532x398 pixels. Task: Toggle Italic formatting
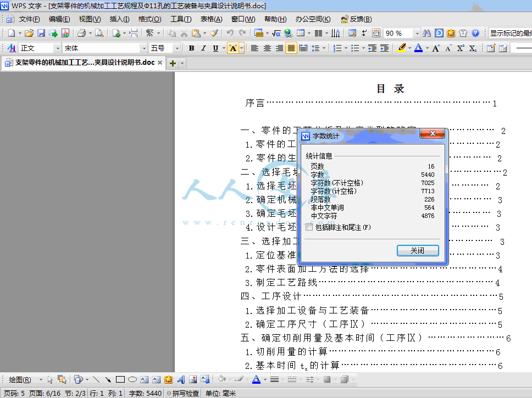[203, 48]
